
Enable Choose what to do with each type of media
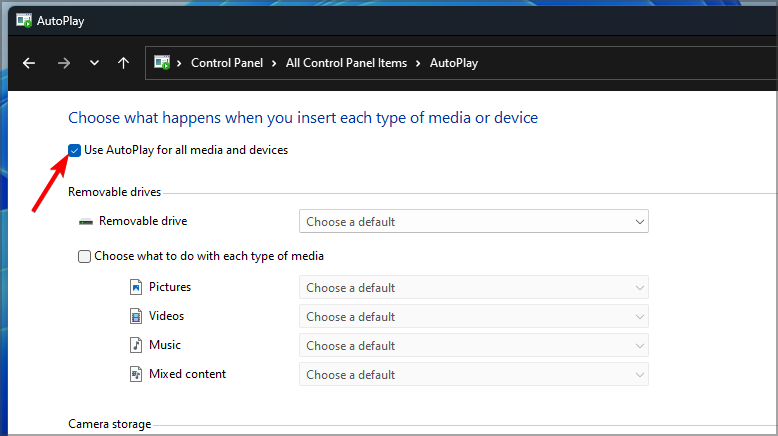[x=84, y=256]
